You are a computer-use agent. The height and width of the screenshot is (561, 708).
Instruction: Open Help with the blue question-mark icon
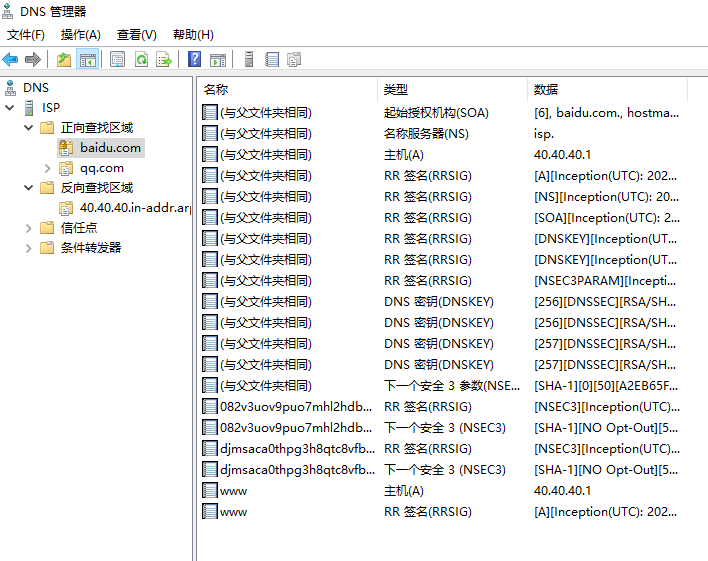(194, 59)
